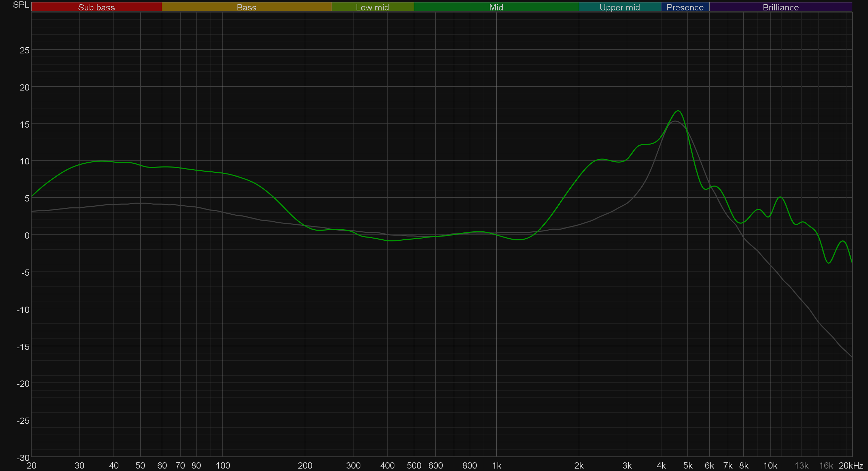Click the Low mid band header
Screen dimensions: 868x471
[x=372, y=7]
